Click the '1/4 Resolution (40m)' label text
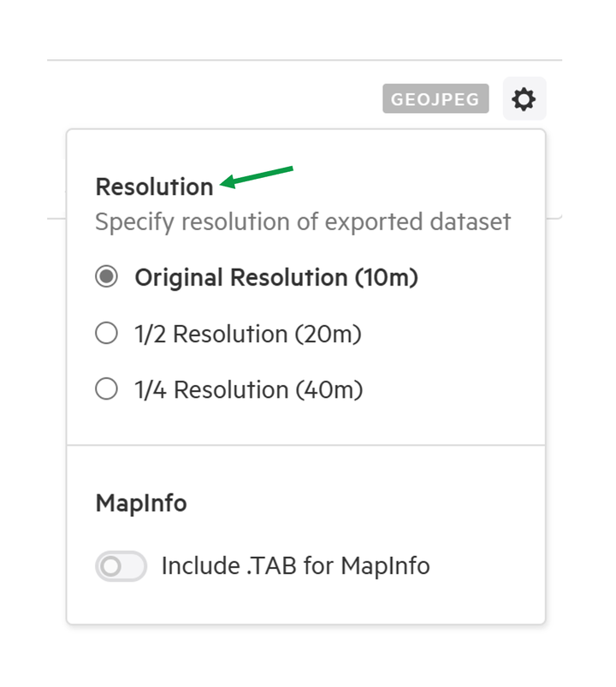 click(x=248, y=390)
